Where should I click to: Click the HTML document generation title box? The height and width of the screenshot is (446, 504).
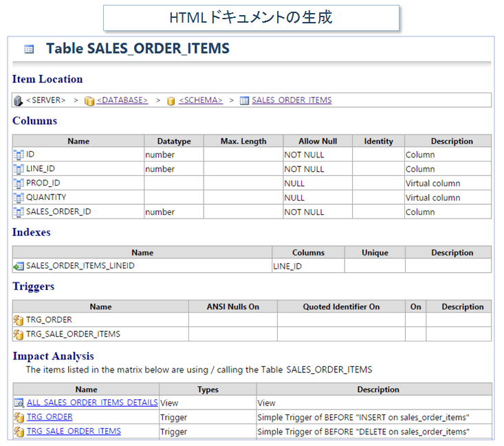tap(251, 18)
